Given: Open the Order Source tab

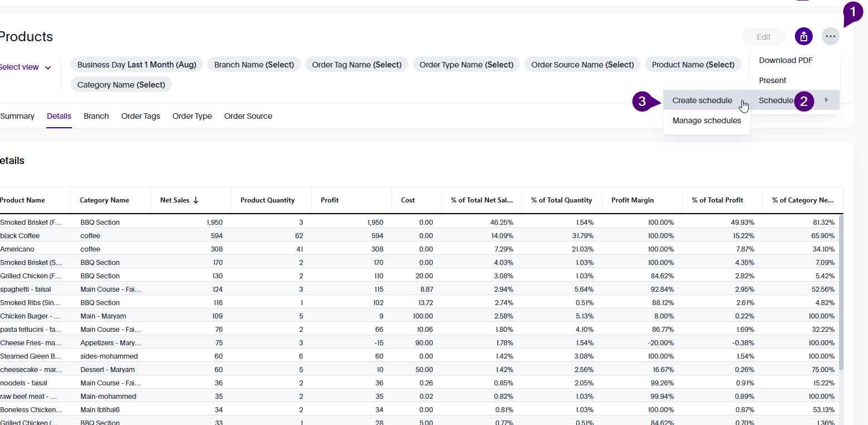Looking at the screenshot, I should click(248, 116).
